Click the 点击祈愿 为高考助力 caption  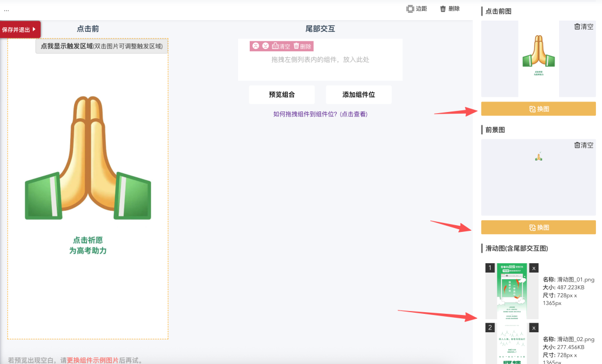[x=88, y=245]
